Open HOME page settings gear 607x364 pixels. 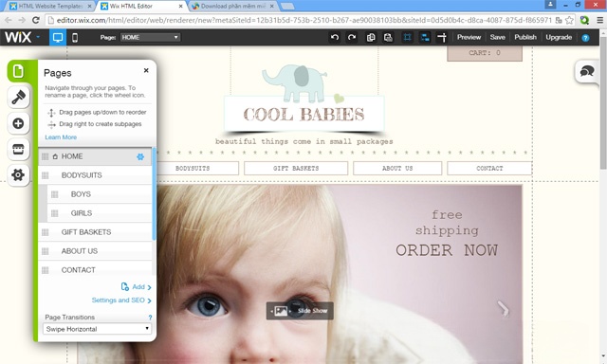click(140, 156)
